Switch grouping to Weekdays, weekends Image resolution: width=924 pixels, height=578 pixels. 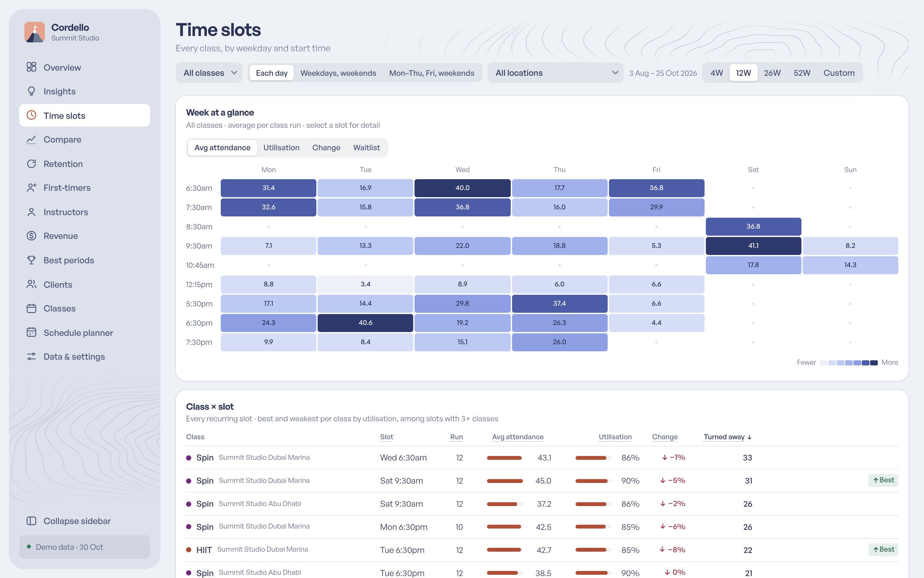[x=338, y=73]
